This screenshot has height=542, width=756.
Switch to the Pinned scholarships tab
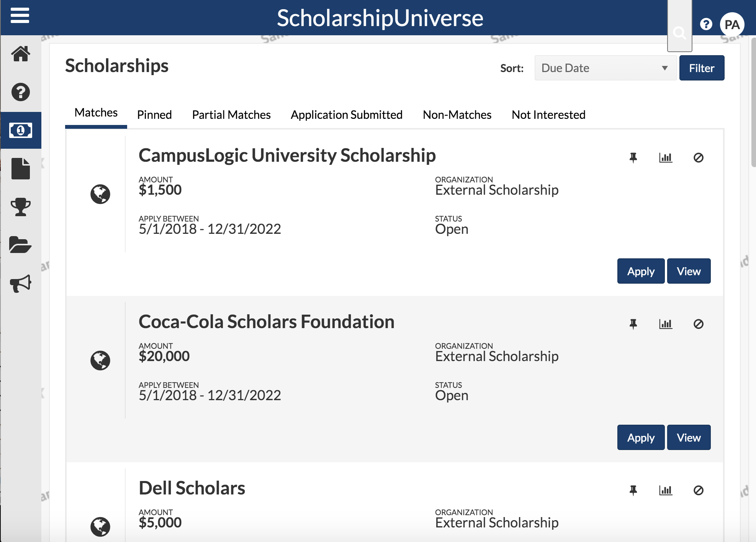(154, 114)
